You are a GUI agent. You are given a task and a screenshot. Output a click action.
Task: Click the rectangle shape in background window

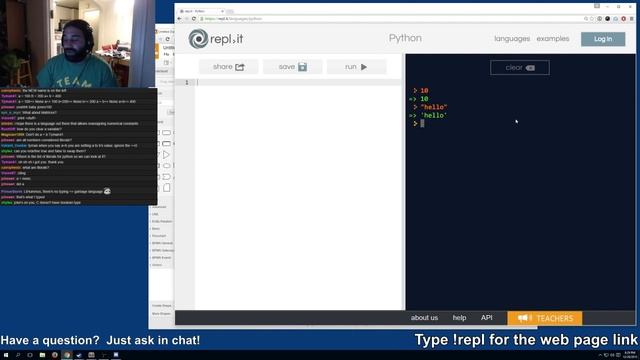coord(167,133)
